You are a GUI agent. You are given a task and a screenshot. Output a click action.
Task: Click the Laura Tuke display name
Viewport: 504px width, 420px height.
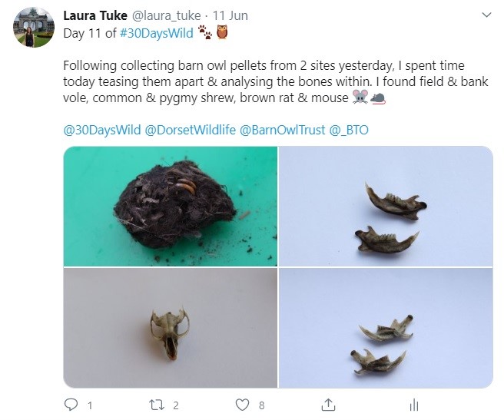(x=95, y=15)
